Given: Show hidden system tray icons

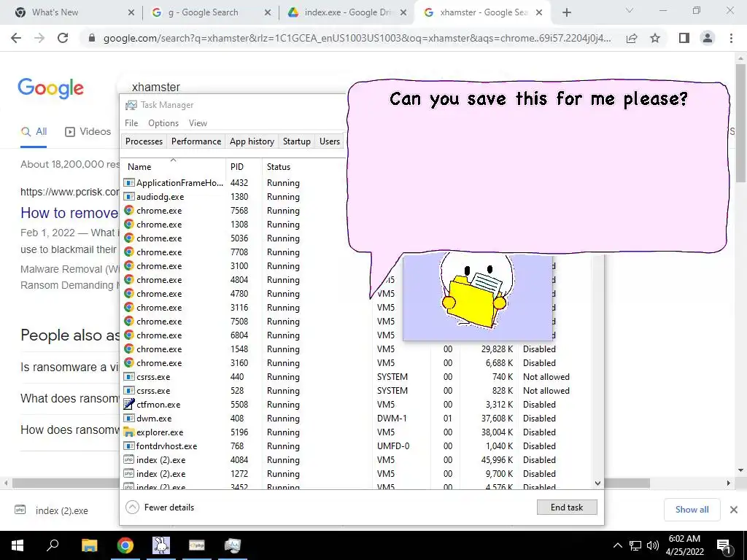Looking at the screenshot, I should pyautogui.click(x=617, y=545).
